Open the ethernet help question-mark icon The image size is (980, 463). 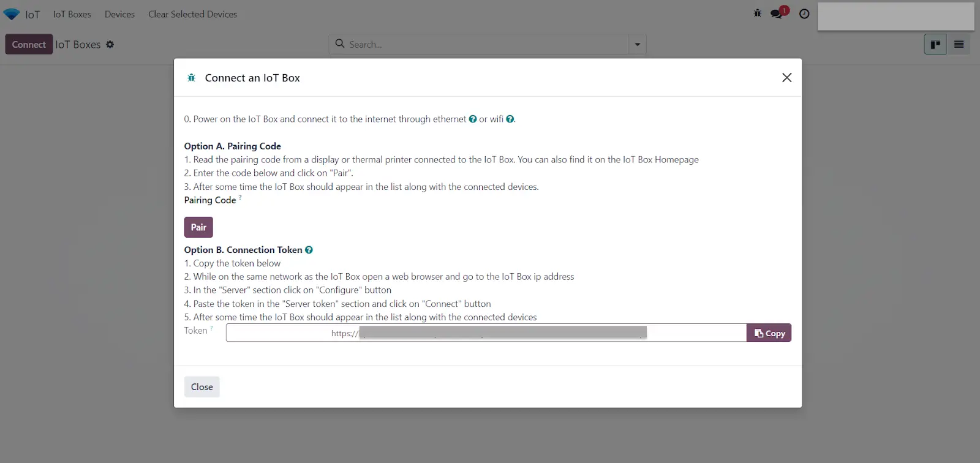473,119
